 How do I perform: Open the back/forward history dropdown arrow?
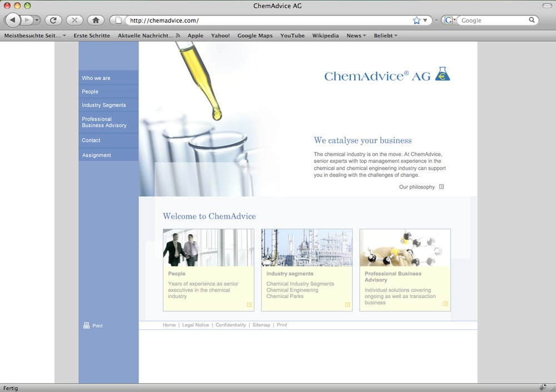(x=37, y=20)
